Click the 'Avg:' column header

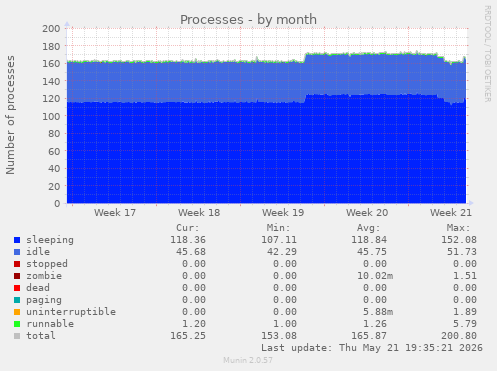pyautogui.click(x=368, y=228)
